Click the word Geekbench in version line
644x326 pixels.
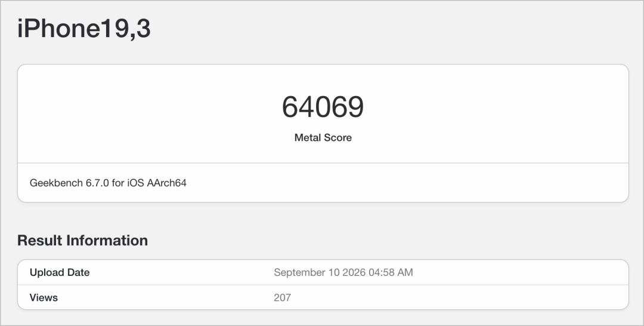(56, 183)
